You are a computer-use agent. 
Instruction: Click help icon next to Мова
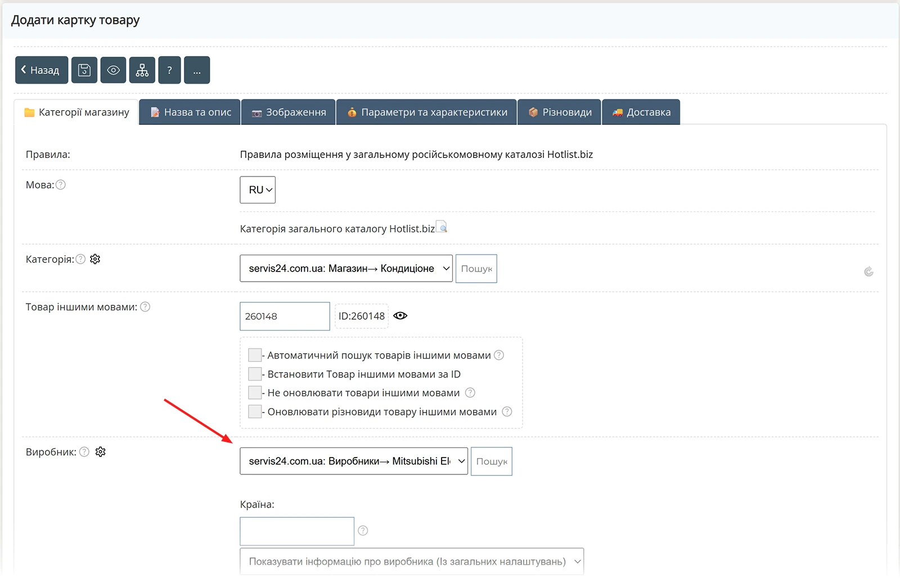tap(61, 185)
